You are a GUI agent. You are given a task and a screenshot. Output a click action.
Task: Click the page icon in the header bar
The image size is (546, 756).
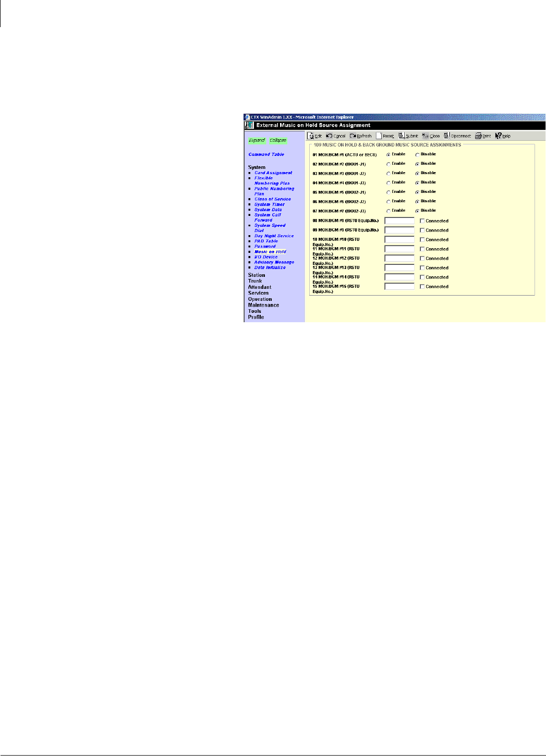249,125
